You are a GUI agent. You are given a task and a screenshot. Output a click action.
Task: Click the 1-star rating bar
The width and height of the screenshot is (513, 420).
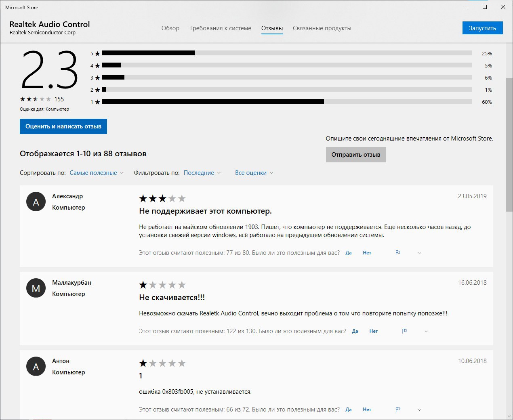click(287, 101)
